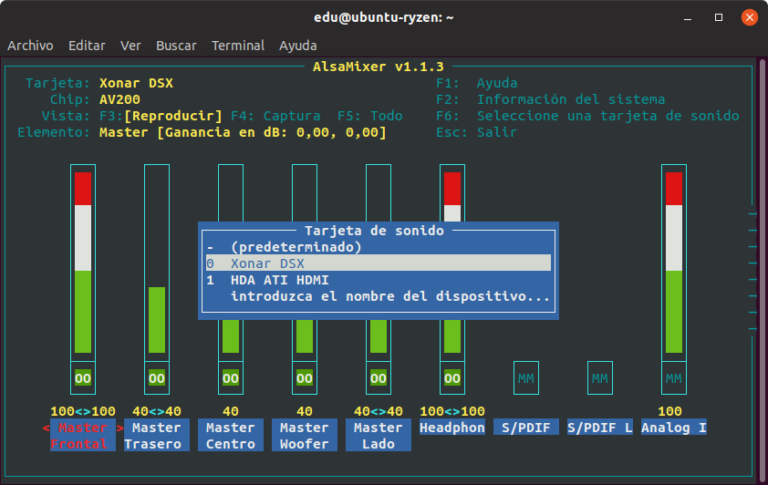Viewport: 768px width, 485px height.
Task: Click the F1 Ayuda help entry
Action: (x=477, y=83)
